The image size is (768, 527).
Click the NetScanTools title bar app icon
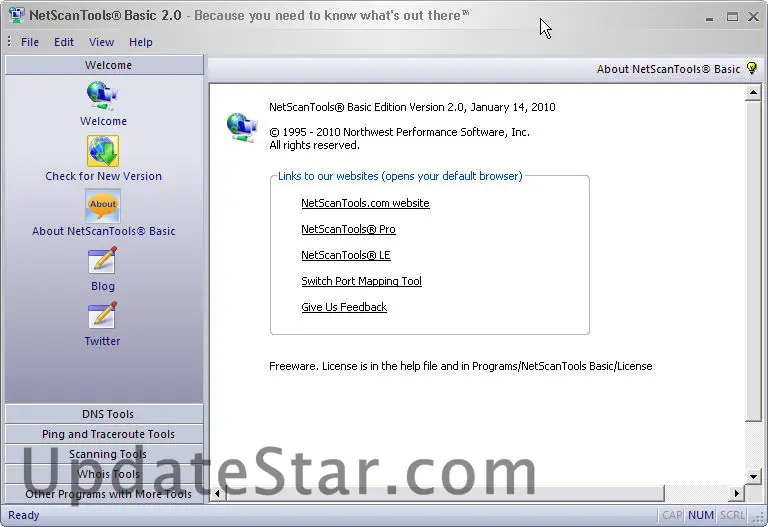pyautogui.click(x=17, y=15)
